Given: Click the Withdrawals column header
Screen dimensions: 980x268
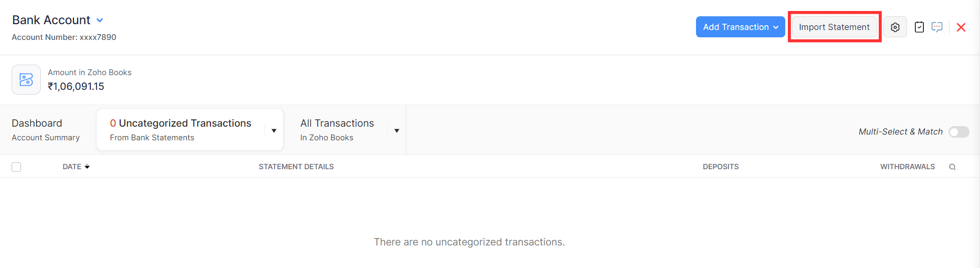Looking at the screenshot, I should click(907, 167).
